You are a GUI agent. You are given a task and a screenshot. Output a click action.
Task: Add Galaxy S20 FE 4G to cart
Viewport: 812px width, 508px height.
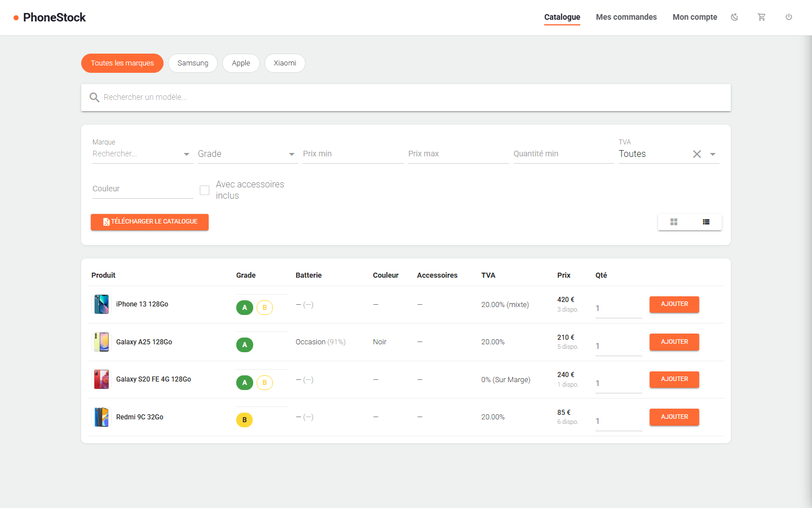pyautogui.click(x=674, y=379)
